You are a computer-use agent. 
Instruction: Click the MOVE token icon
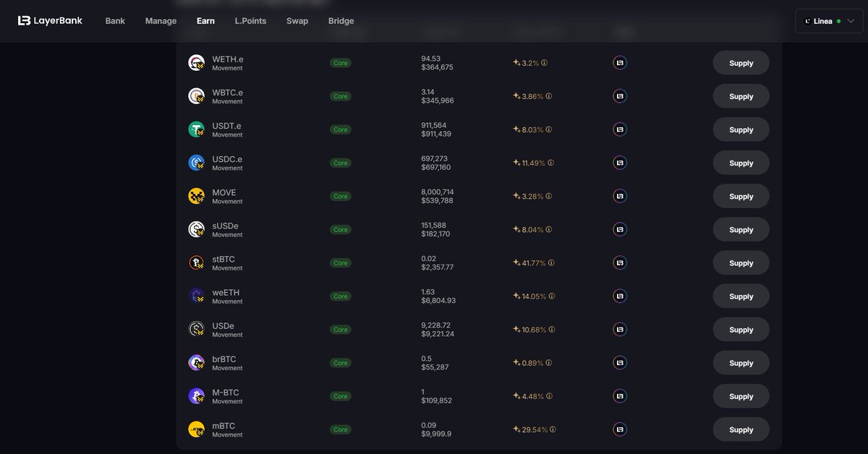[x=196, y=196]
